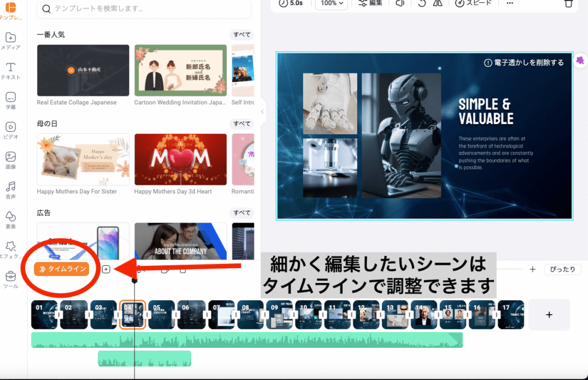Select the robotic hand image on canvas

coord(330,103)
